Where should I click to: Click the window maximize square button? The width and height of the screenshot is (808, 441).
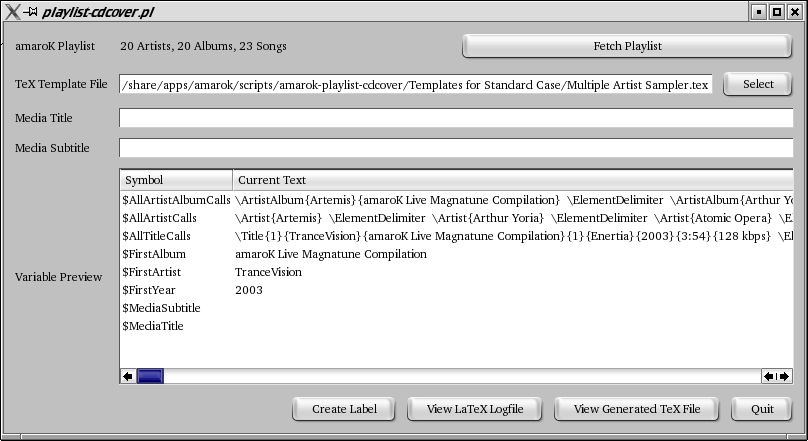pyautogui.click(x=777, y=12)
